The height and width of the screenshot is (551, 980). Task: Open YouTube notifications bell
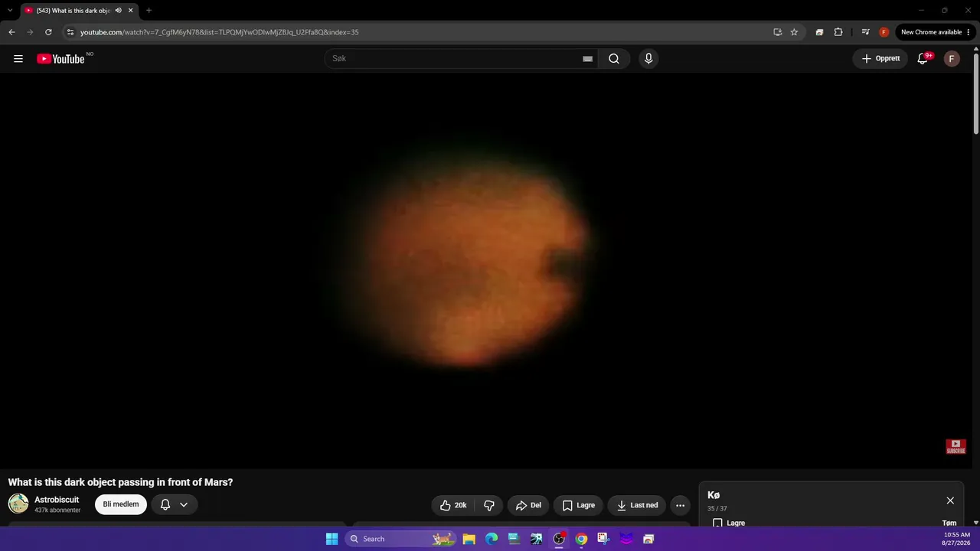coord(923,59)
